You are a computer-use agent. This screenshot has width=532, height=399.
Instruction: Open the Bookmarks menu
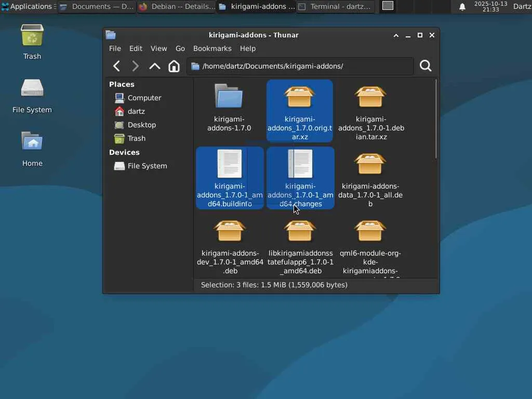click(212, 48)
